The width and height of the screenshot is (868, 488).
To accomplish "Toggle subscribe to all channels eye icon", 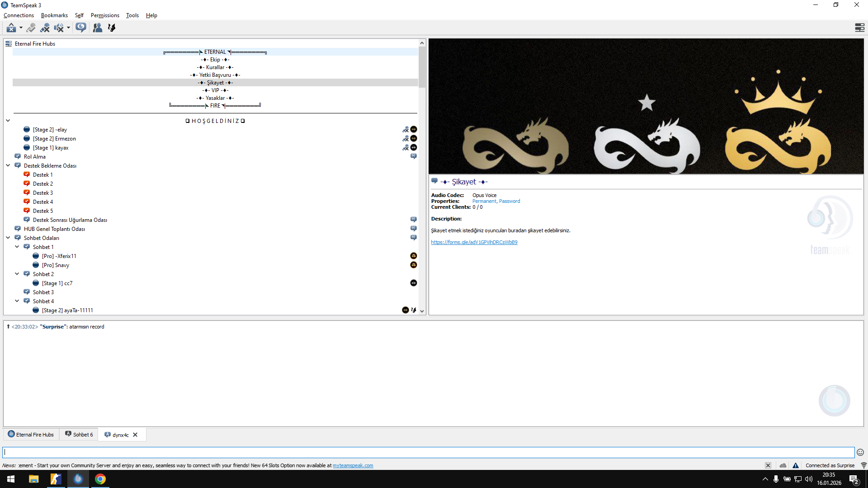I will coord(81,28).
